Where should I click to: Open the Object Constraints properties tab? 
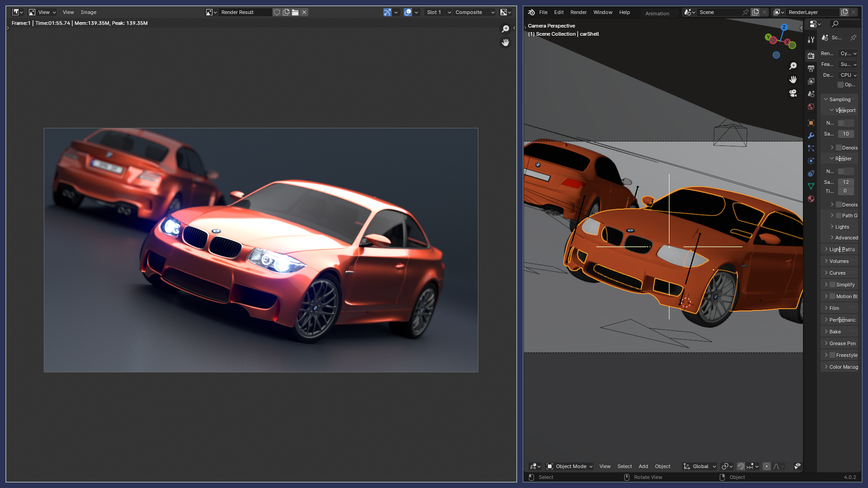pyautogui.click(x=811, y=174)
